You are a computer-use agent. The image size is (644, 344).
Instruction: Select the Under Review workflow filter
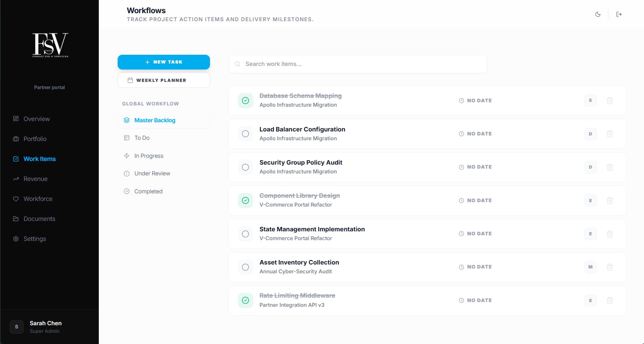tap(164, 173)
